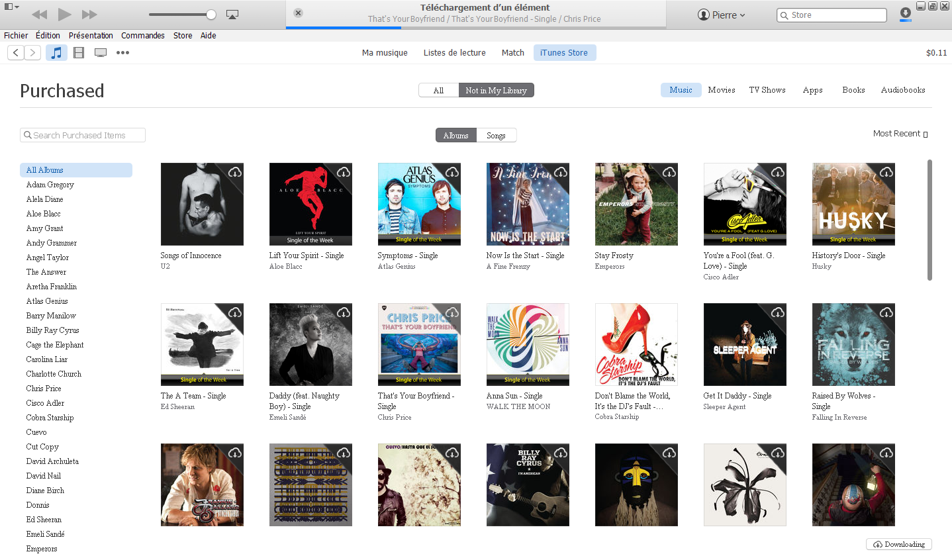
Task: Download Anna Sun cloud icon
Action: click(x=561, y=312)
